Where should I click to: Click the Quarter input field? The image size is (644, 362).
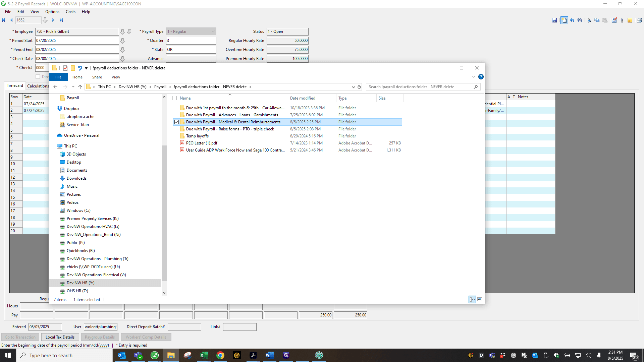point(191,41)
